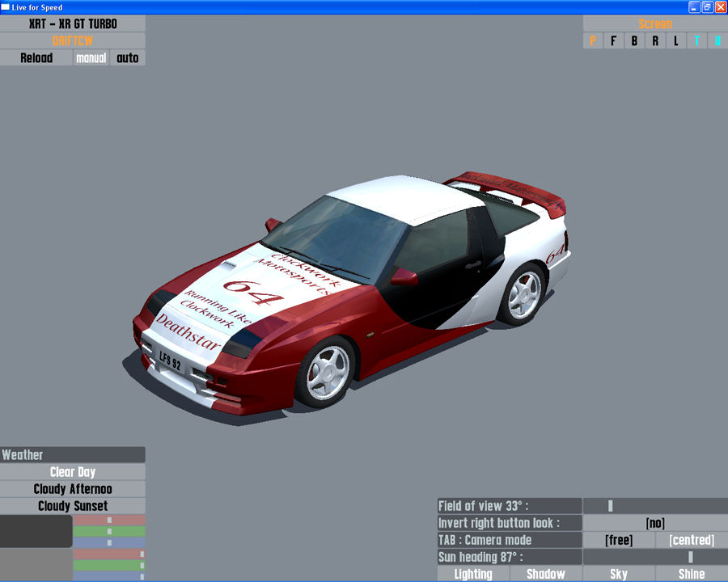Choose Cloudy Sunset weather
728x582 pixels.
[x=73, y=506]
